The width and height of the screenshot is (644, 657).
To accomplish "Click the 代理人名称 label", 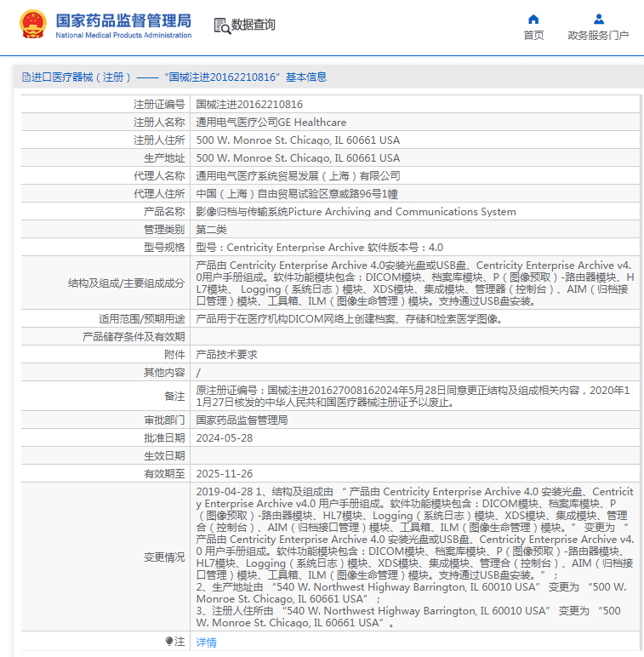I will [x=159, y=176].
